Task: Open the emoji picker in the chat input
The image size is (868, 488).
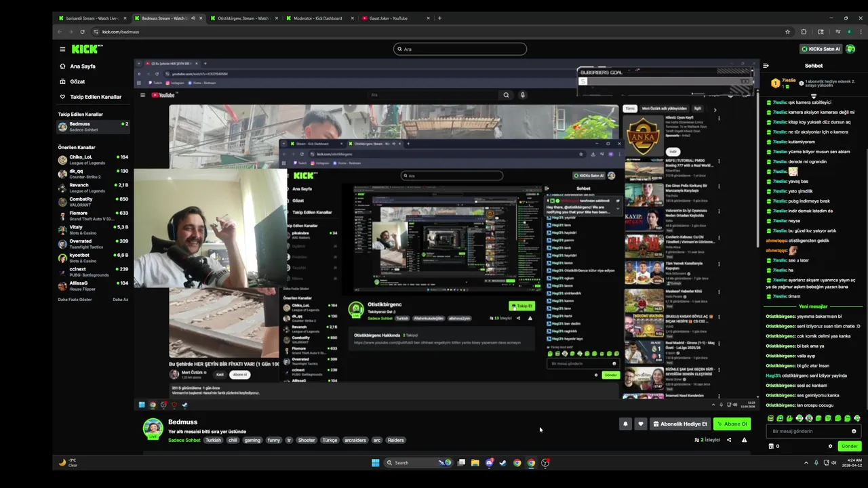Action: click(854, 431)
